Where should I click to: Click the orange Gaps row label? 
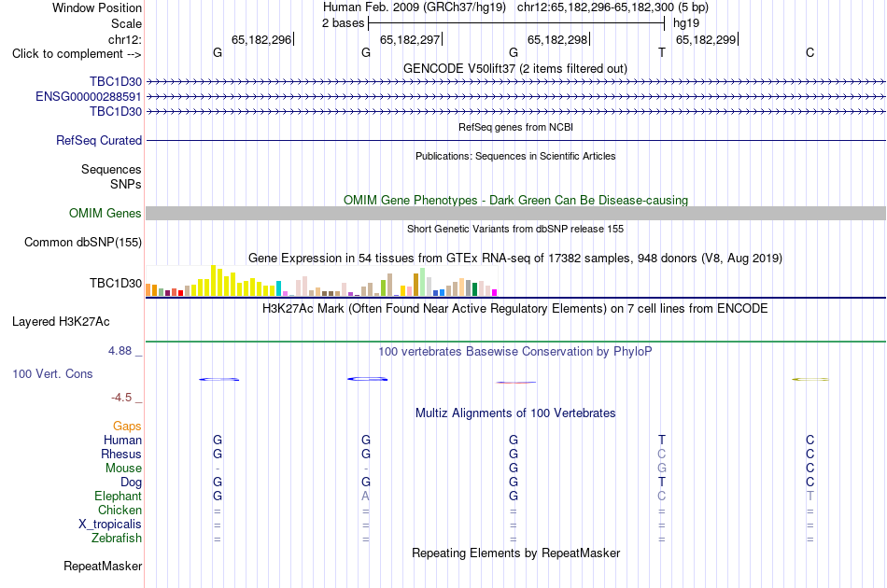(127, 427)
